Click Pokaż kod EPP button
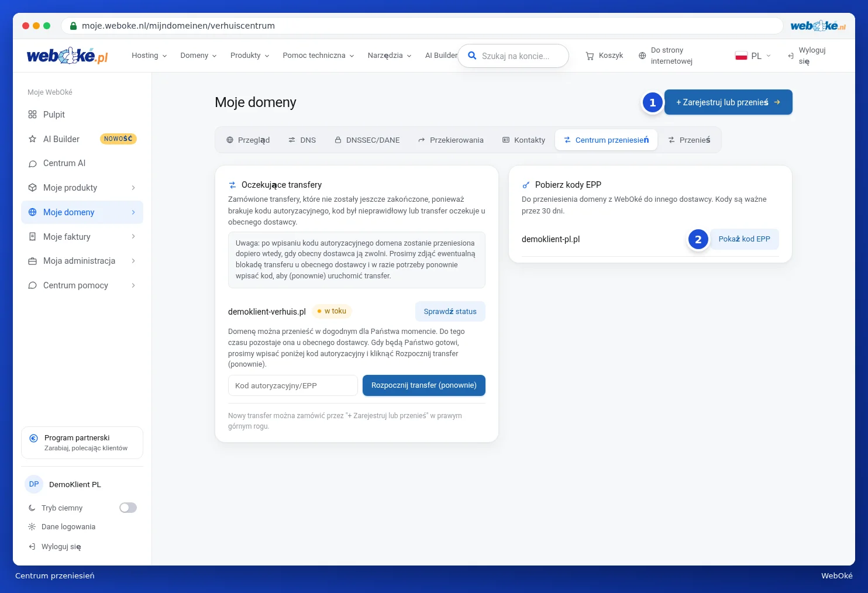 (x=744, y=239)
